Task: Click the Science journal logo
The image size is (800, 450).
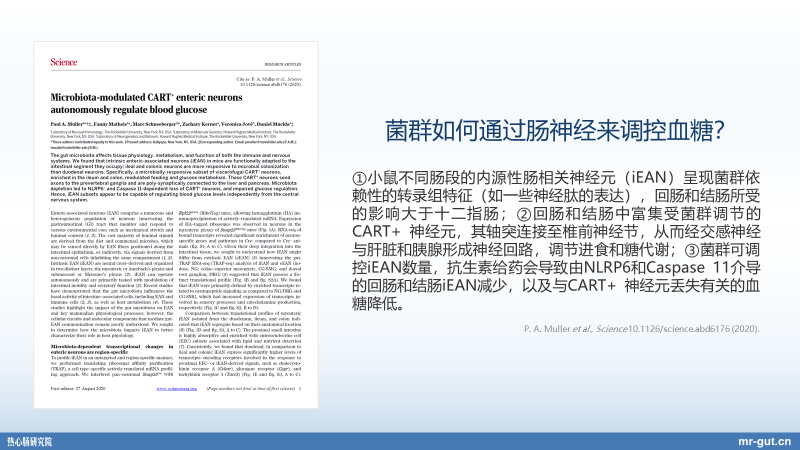Action: 63,61
